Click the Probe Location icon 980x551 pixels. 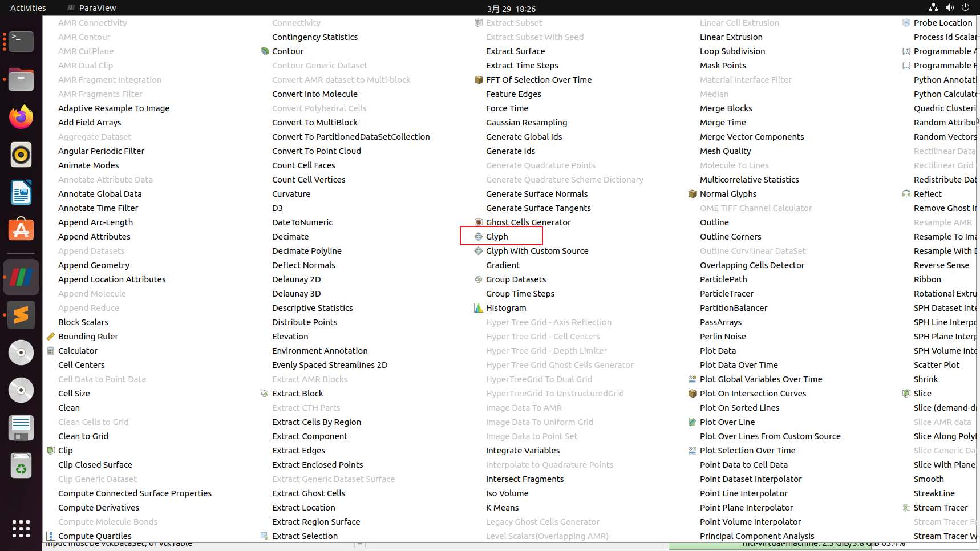906,23
